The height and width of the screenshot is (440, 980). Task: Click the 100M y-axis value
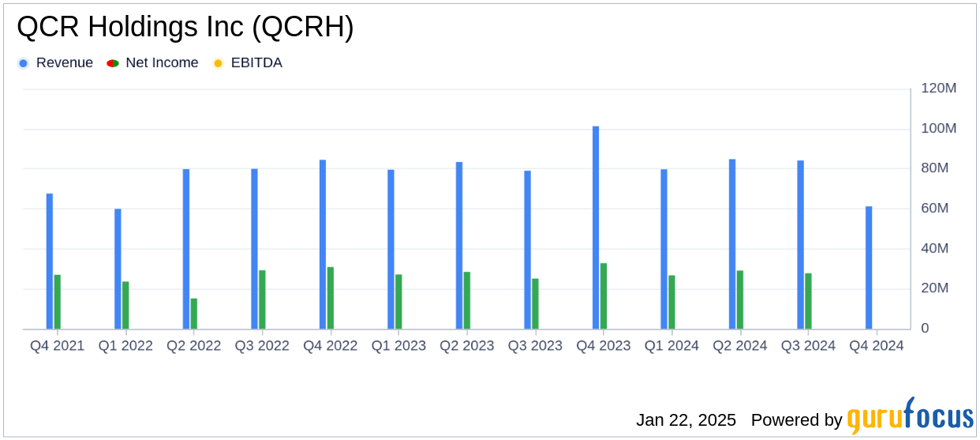939,128
